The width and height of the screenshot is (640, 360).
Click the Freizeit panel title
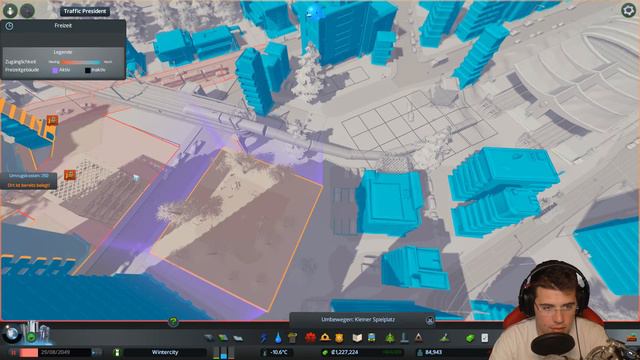point(63,26)
